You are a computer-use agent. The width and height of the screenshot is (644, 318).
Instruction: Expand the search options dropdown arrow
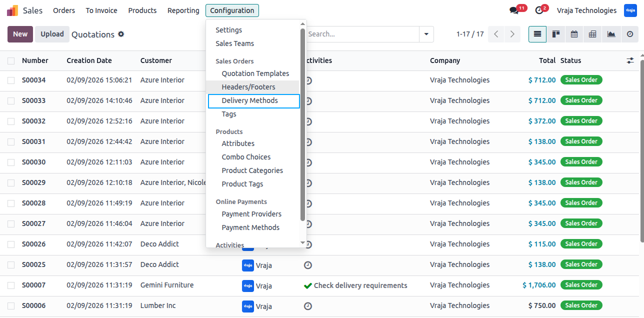click(x=426, y=34)
